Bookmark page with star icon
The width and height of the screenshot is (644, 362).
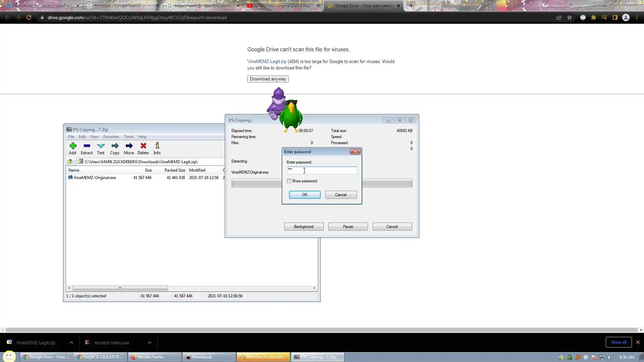569,17
